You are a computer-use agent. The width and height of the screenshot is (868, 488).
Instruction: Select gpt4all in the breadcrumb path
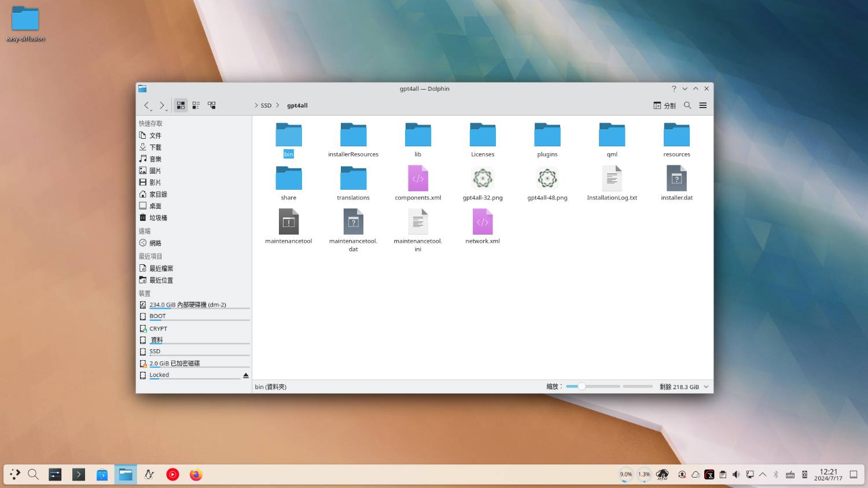coord(297,105)
